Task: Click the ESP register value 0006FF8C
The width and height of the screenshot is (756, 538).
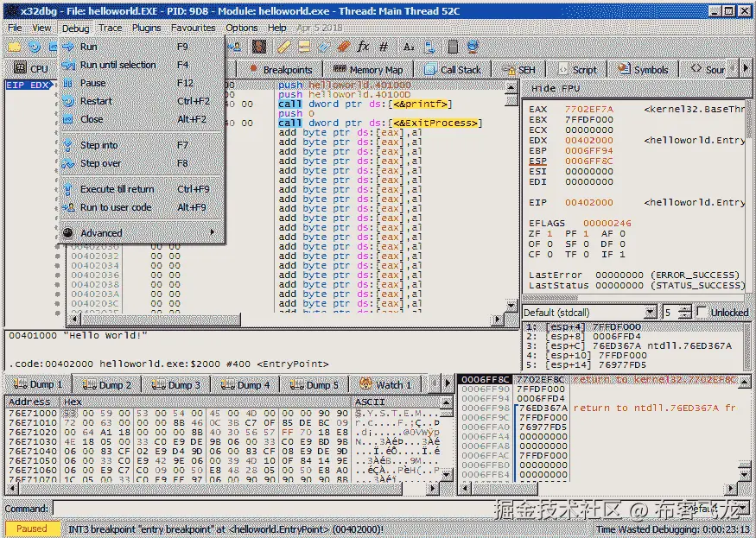Action: (x=588, y=161)
